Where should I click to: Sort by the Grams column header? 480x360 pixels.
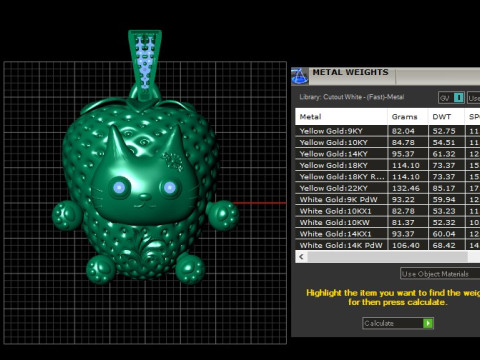coord(408,117)
